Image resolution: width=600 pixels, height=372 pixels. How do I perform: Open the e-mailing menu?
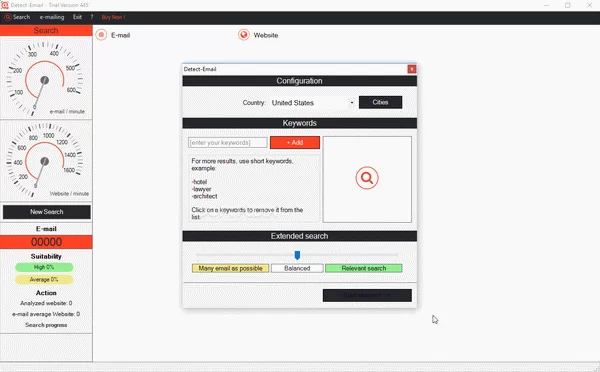click(52, 17)
